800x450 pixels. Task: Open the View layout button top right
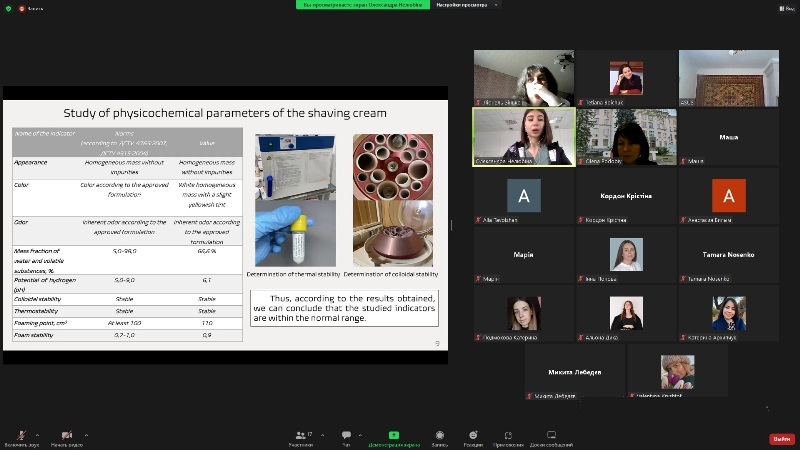(786, 8)
